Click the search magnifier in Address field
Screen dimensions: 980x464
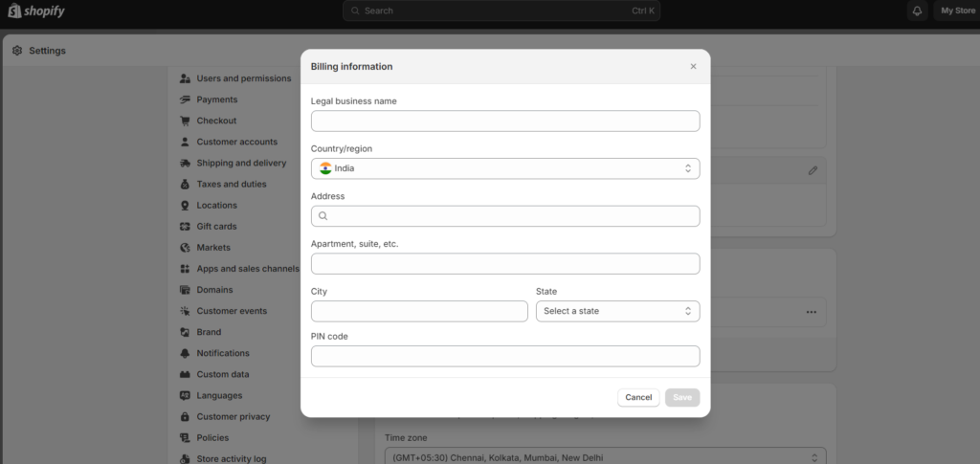click(323, 216)
